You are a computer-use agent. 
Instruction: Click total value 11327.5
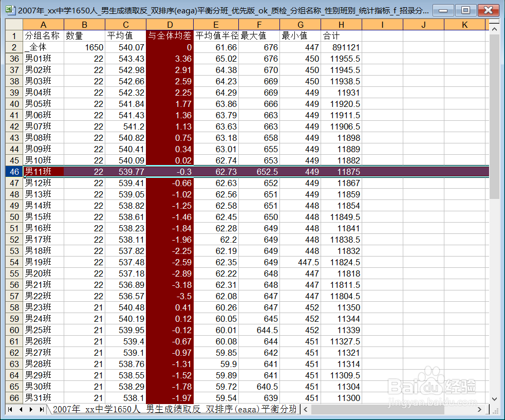click(x=342, y=341)
